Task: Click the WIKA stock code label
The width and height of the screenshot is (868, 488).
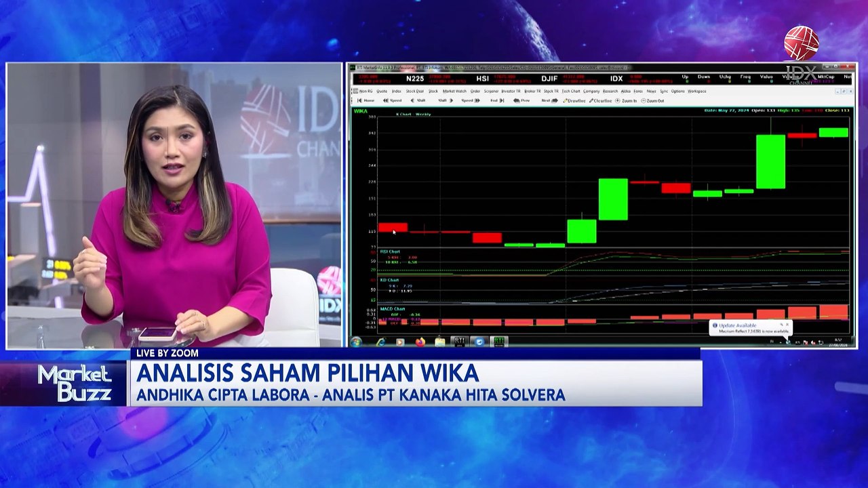Action: point(361,110)
